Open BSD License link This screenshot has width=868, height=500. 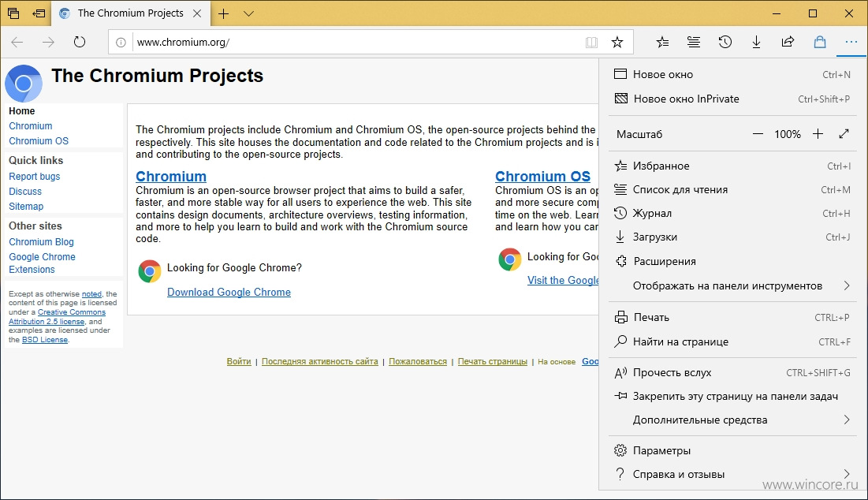(x=45, y=340)
